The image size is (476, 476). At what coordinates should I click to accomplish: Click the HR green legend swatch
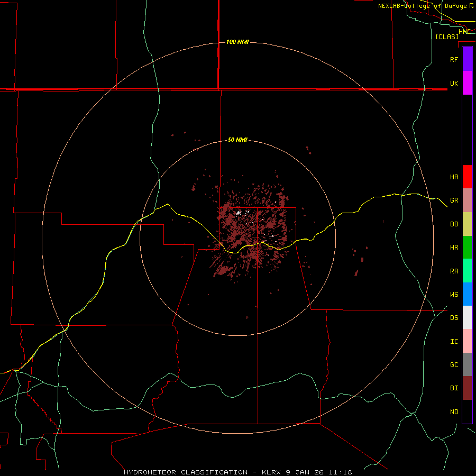point(467,248)
